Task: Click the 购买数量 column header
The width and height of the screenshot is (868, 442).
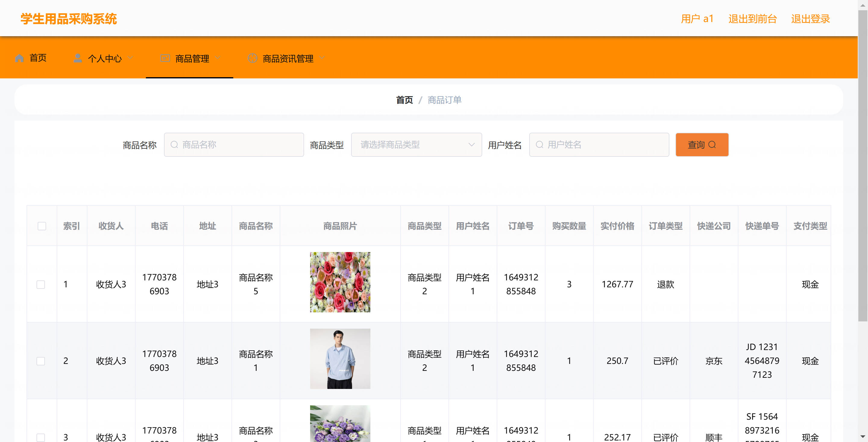Action: (569, 226)
